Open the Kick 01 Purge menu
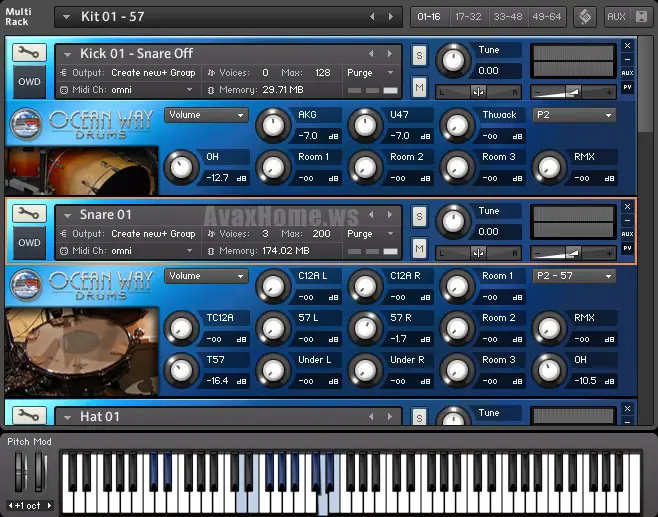Viewport: 658px width, 517px height. pyautogui.click(x=371, y=73)
